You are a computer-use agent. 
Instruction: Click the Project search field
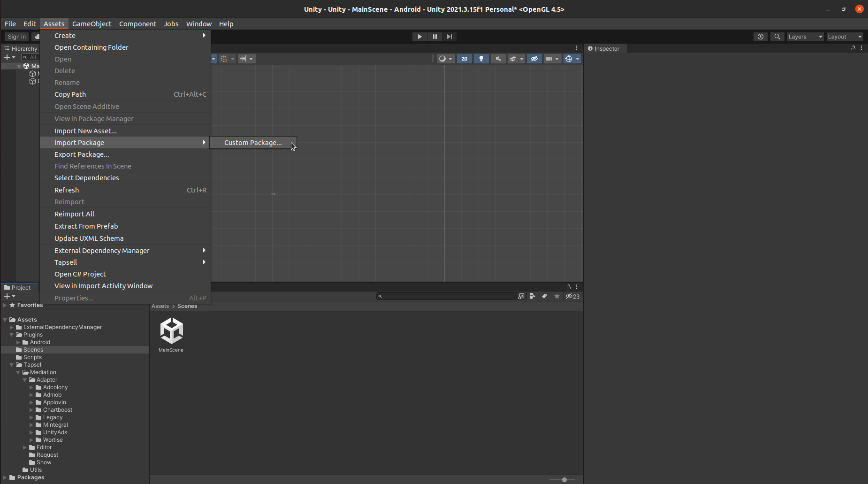pos(447,296)
